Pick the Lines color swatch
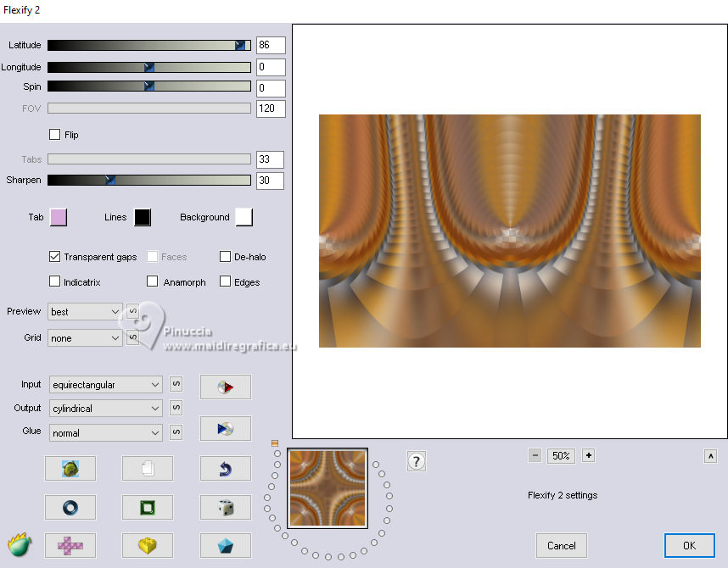Viewport: 728px width, 568px height. 143,217
